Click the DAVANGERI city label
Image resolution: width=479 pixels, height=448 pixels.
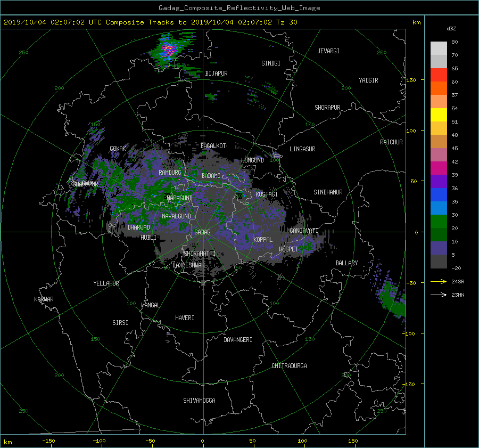238,340
